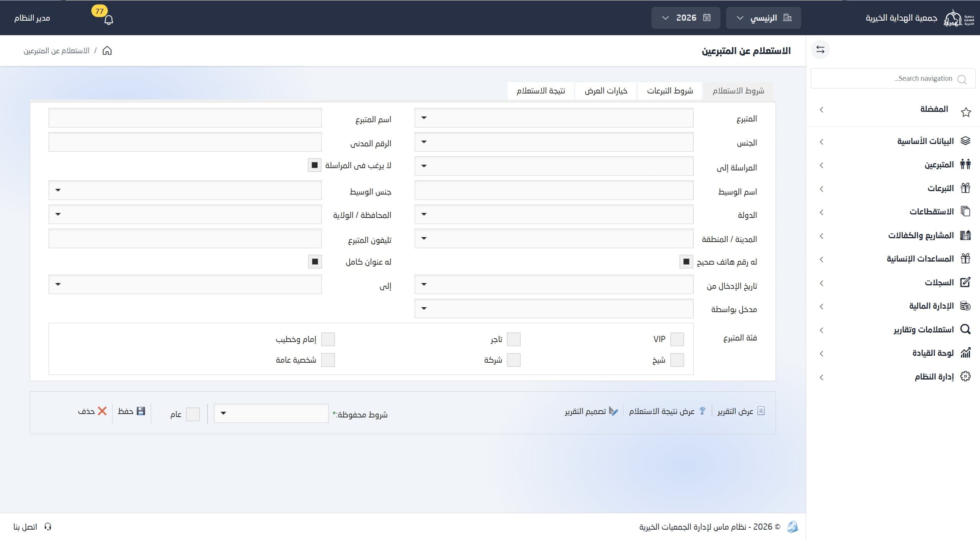Screen dimensions: 980x540
Task: Open the 'المتبرع' dropdown
Action: pos(554,118)
